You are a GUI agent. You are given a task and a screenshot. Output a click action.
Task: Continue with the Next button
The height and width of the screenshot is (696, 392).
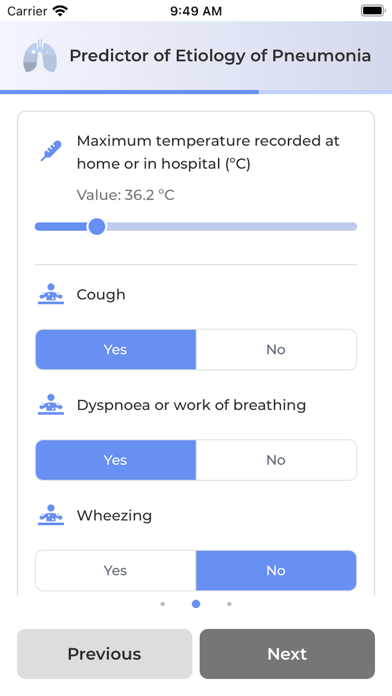pyautogui.click(x=287, y=654)
